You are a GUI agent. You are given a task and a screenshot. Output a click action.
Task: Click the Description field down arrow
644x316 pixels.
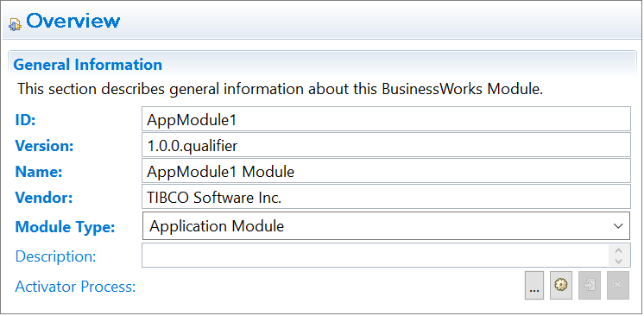(x=619, y=261)
